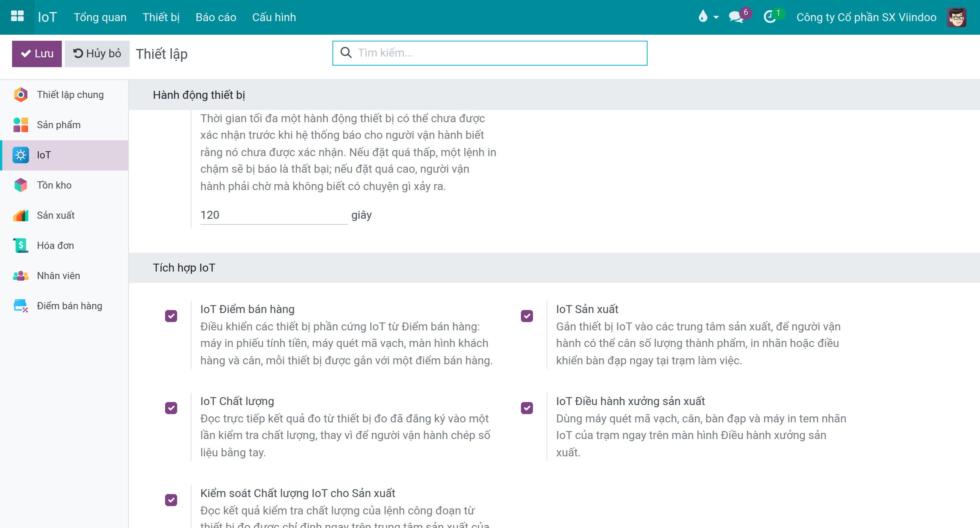Open the Cấu hình menu
This screenshot has width=980, height=528.
coord(274,17)
